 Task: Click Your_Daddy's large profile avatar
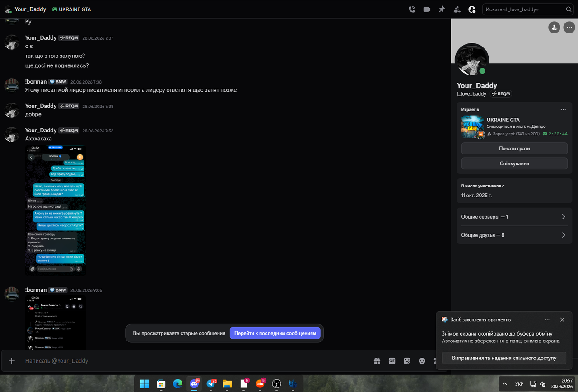click(x=471, y=60)
